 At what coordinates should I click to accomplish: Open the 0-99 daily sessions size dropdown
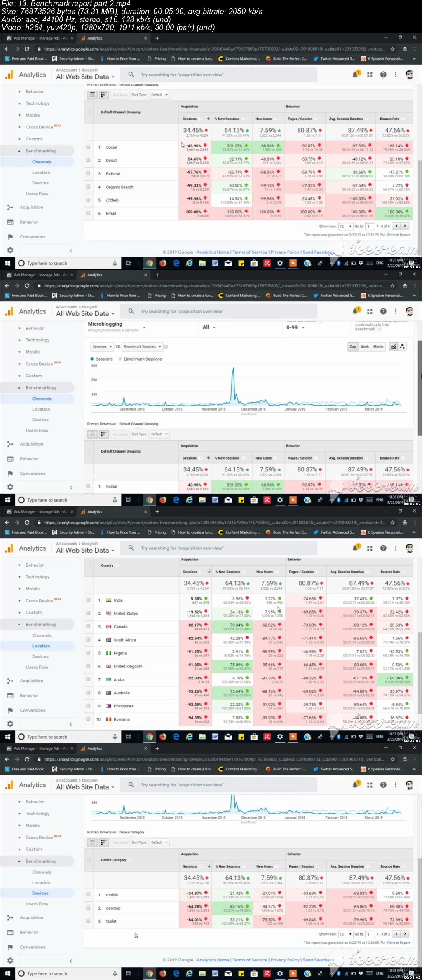point(295,327)
